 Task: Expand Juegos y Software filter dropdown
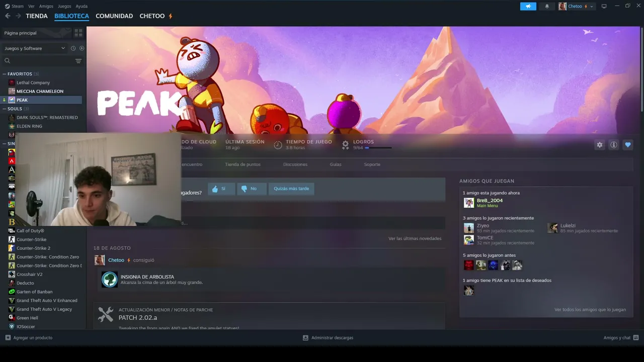(x=35, y=48)
